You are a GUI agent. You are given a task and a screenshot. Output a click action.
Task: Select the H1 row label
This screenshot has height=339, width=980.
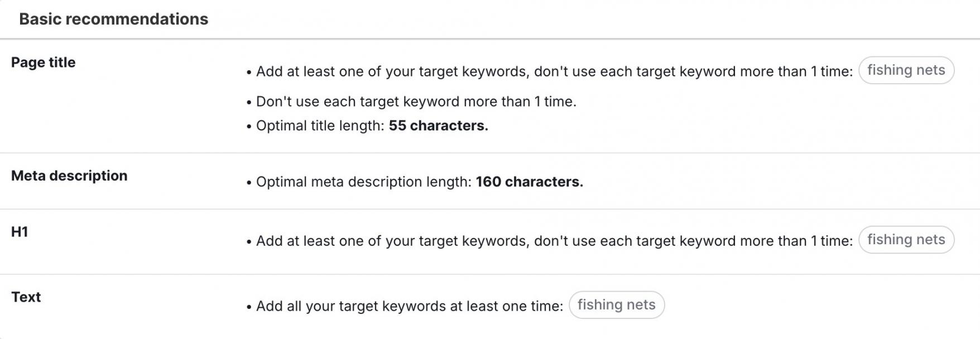click(20, 232)
